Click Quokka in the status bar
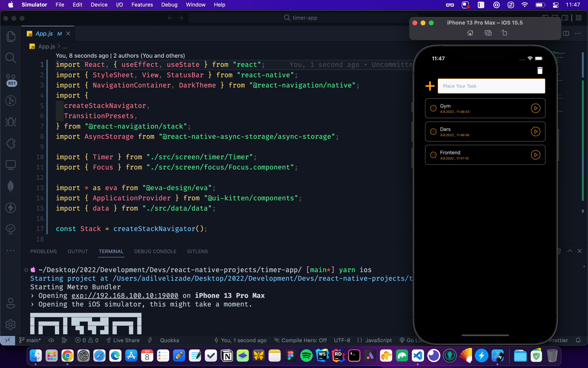 click(169, 340)
